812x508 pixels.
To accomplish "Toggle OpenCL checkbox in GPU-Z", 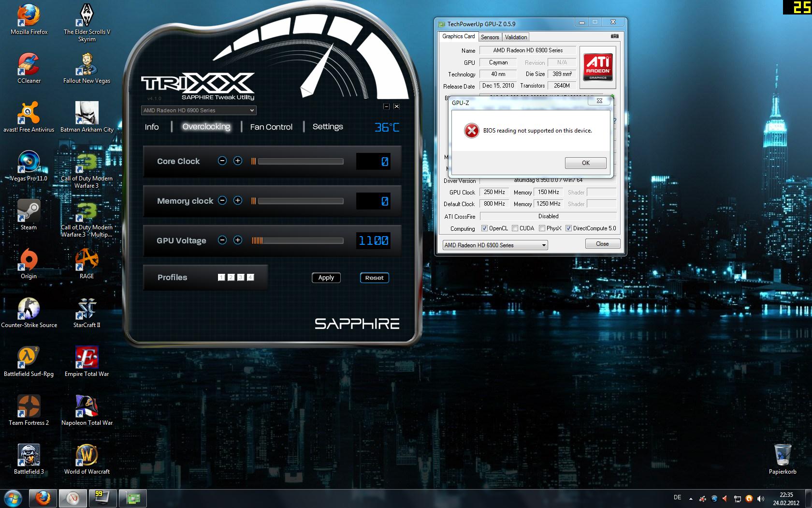I will [x=484, y=228].
